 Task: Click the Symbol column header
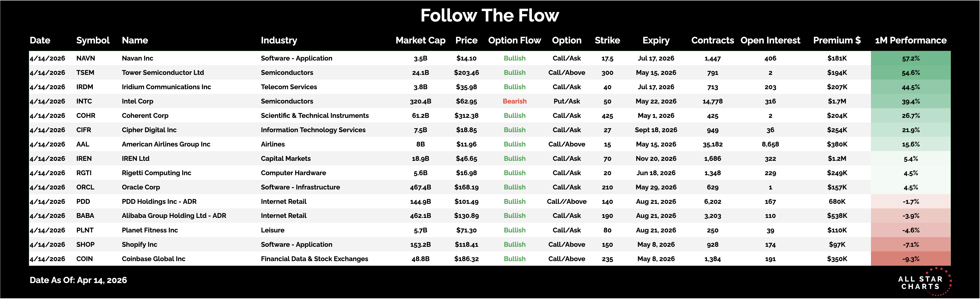[92, 40]
